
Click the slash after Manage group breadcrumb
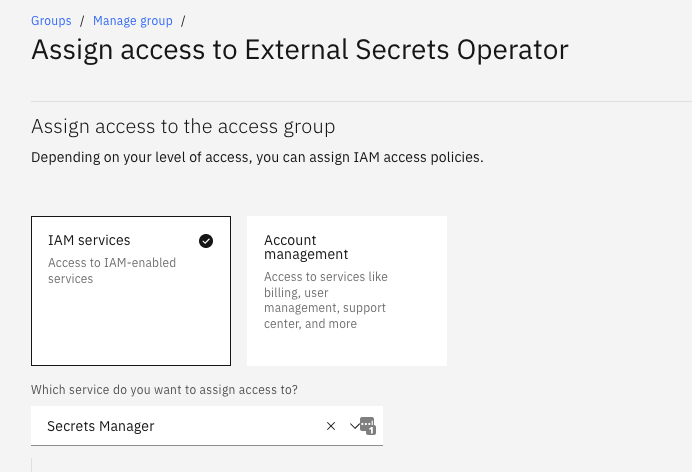[184, 21]
